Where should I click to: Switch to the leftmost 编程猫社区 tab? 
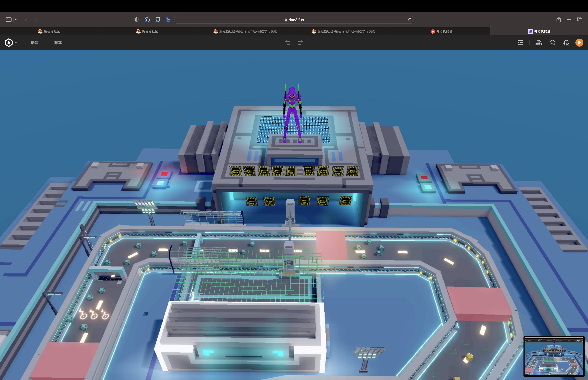pos(49,31)
